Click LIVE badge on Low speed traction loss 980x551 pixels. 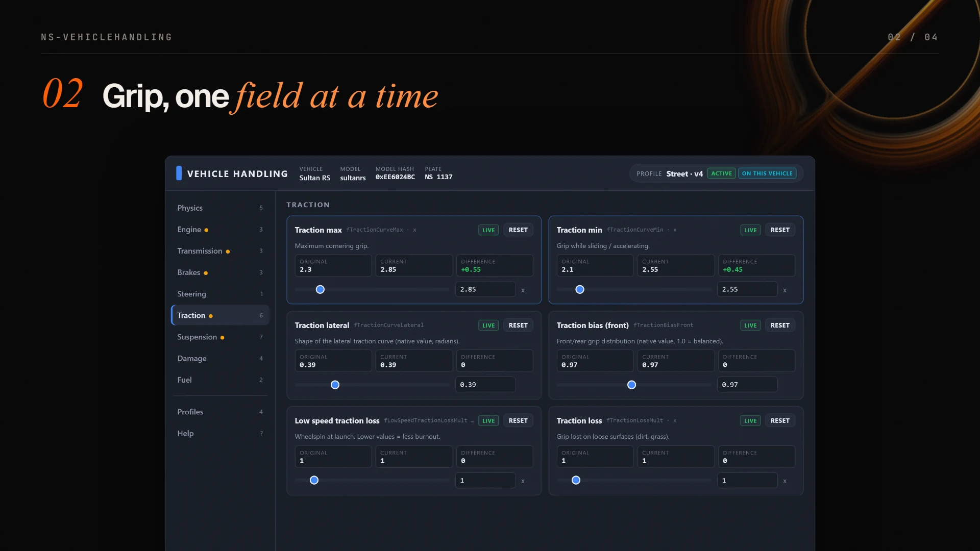pyautogui.click(x=488, y=421)
